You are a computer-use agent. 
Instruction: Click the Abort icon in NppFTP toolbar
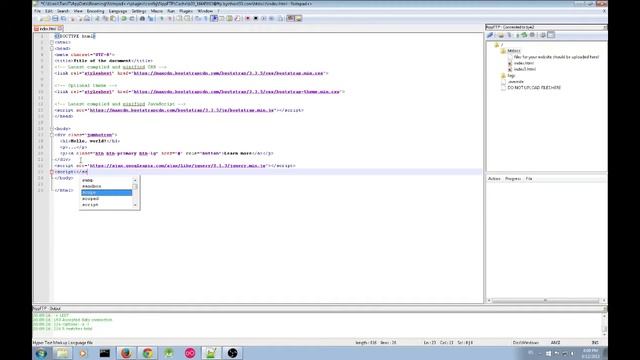(x=532, y=35)
